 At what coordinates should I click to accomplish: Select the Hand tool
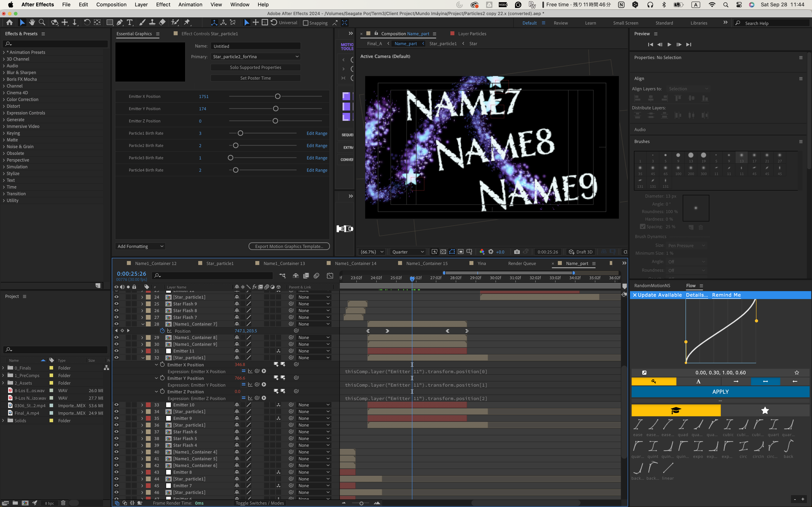click(32, 22)
